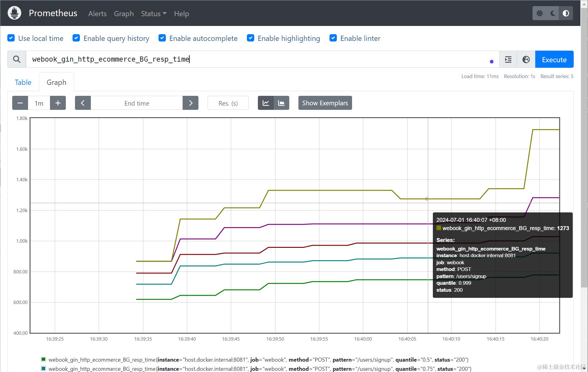Show unstacked line graph

pos(266,103)
